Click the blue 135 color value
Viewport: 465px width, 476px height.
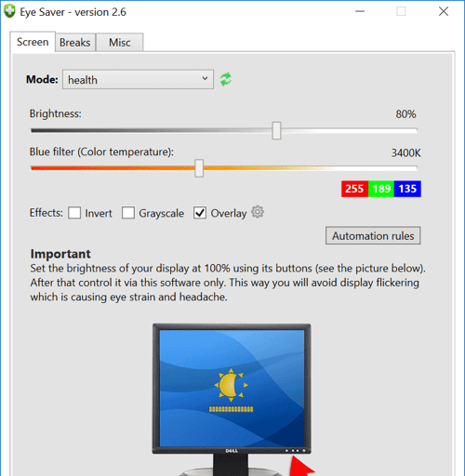[x=407, y=189]
